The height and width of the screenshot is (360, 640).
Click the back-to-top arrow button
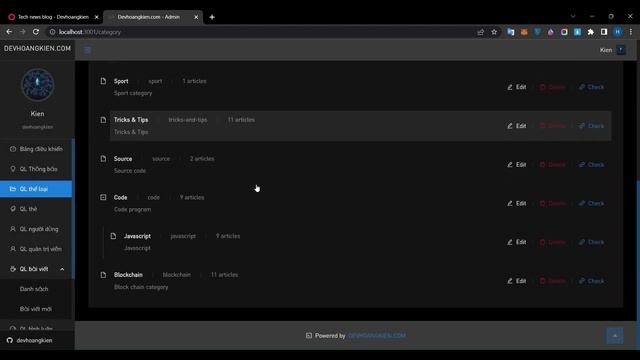[x=615, y=336]
